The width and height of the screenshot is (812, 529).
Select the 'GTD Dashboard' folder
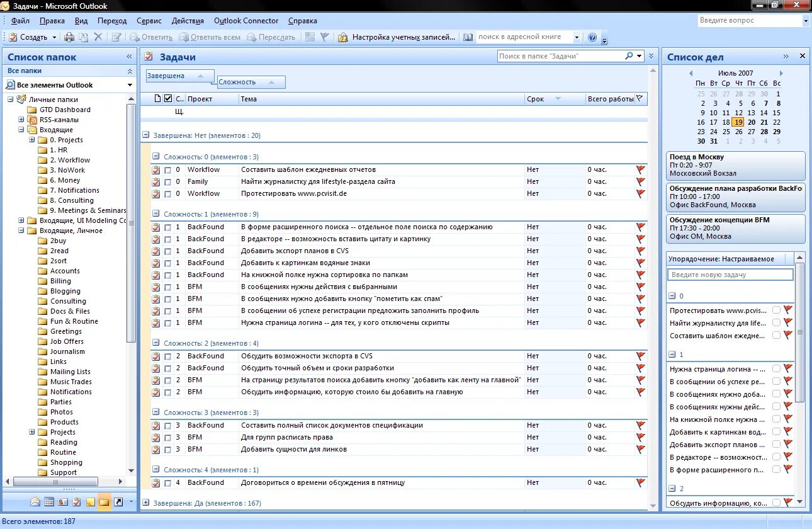65,110
